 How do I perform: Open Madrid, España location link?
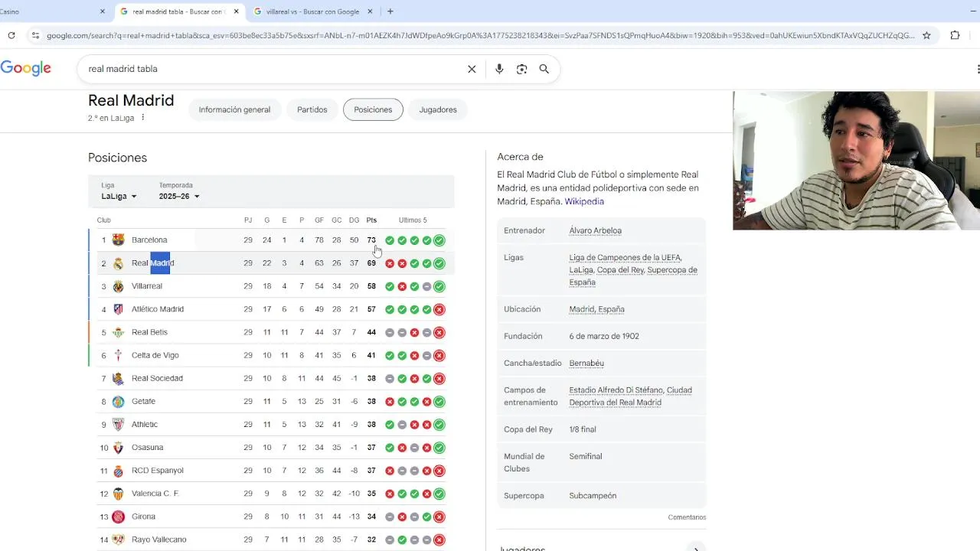(596, 309)
